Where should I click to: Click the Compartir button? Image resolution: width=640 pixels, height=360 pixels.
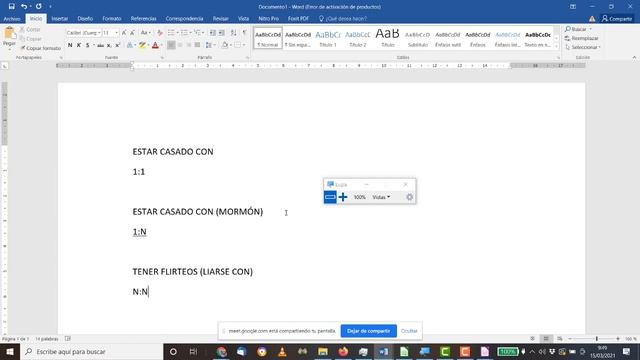(617, 19)
